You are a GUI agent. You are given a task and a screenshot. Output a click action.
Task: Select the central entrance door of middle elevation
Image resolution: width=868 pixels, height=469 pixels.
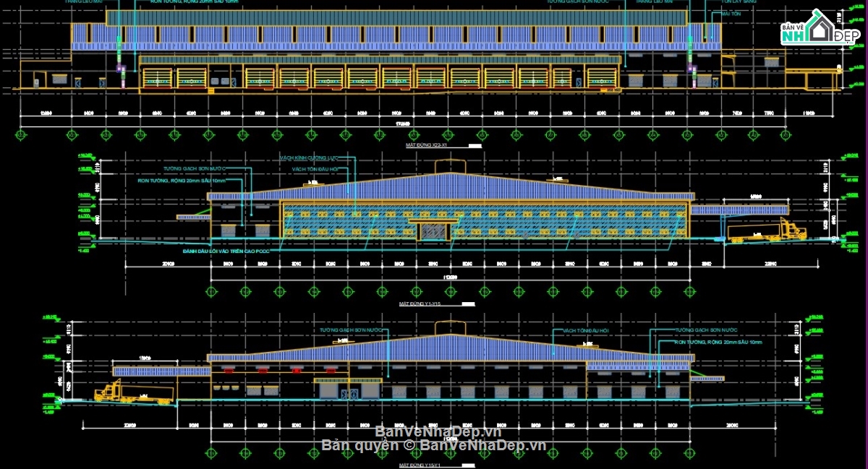tap(434, 231)
